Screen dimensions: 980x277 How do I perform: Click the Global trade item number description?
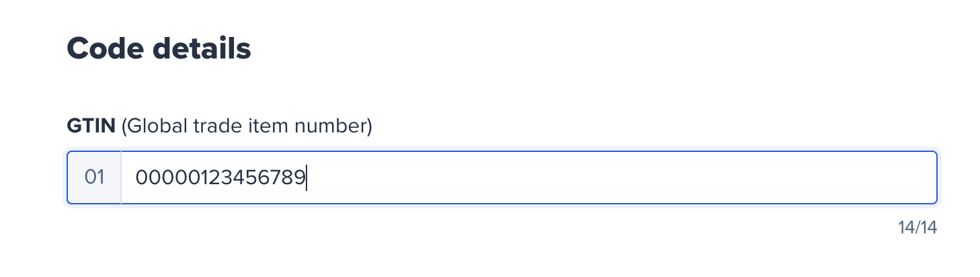pyautogui.click(x=247, y=126)
